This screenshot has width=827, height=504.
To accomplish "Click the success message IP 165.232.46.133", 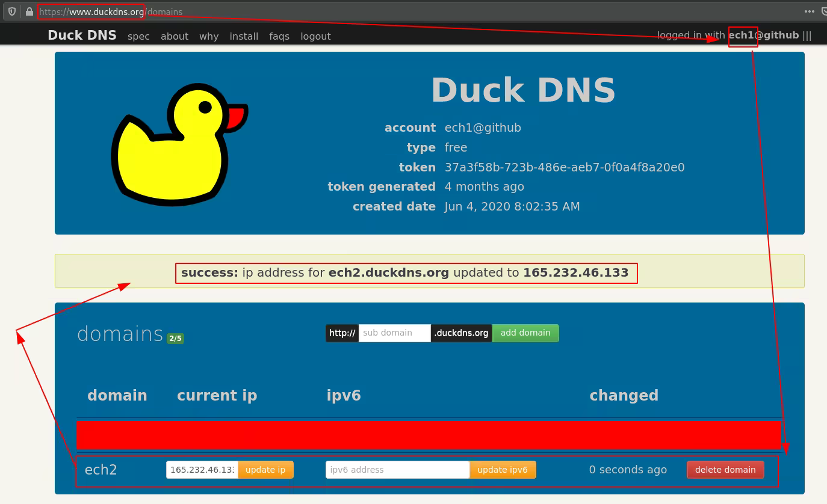I will coord(575,272).
